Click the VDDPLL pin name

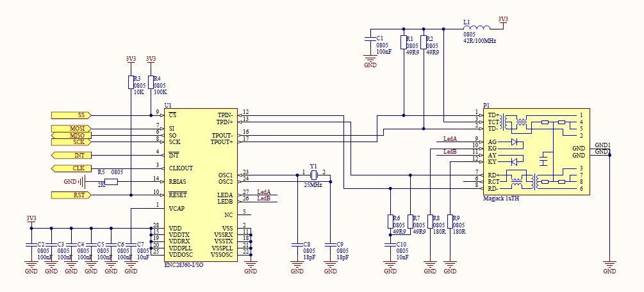point(181,248)
